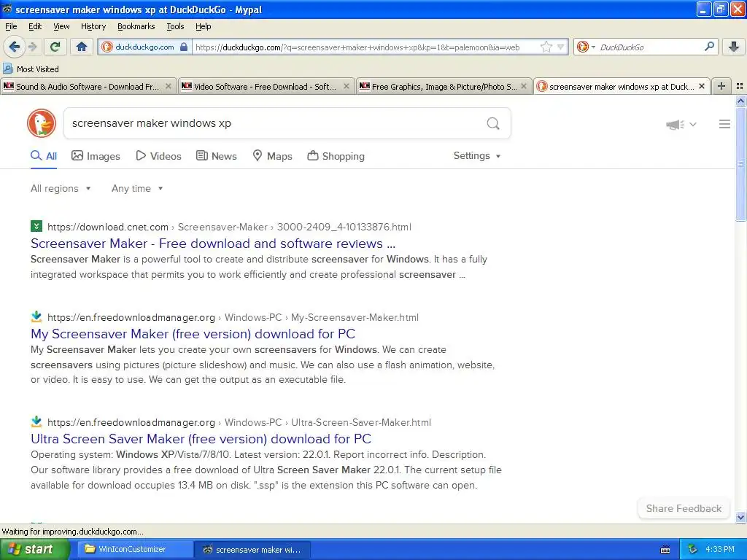The width and height of the screenshot is (747, 560).
Task: Click the download.cnet.com result URL
Action: [x=229, y=227]
